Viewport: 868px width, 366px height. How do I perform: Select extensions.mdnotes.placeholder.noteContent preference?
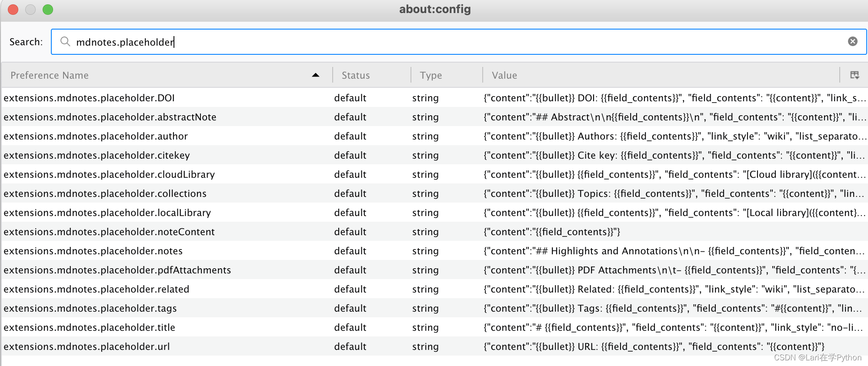point(109,232)
